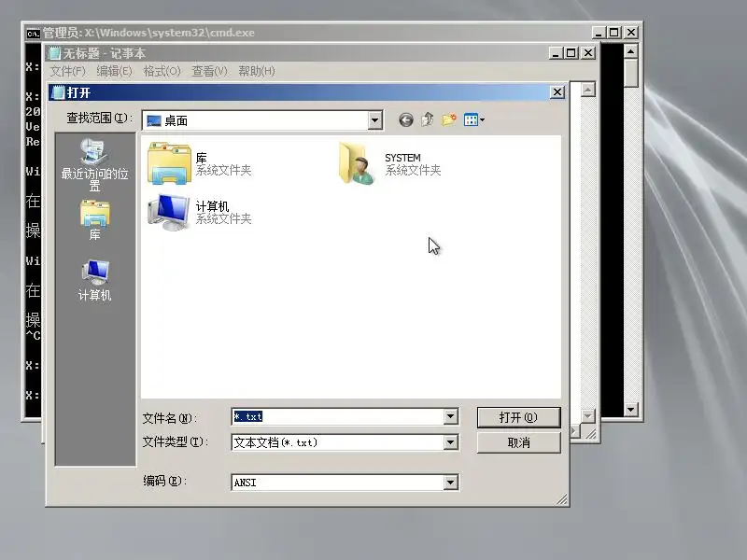The height and width of the screenshot is (560, 747).
Task: Maximize the Notepad window
Action: [x=571, y=53]
